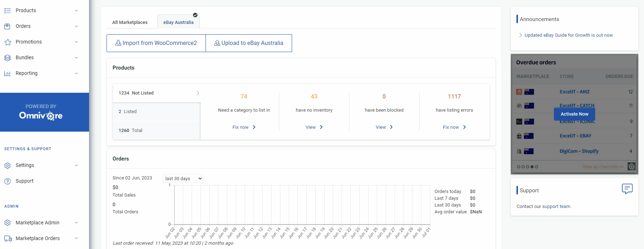This screenshot has width=644, height=249.
Task: Select the first carousel dot in Overdue orders
Action: click(519, 167)
